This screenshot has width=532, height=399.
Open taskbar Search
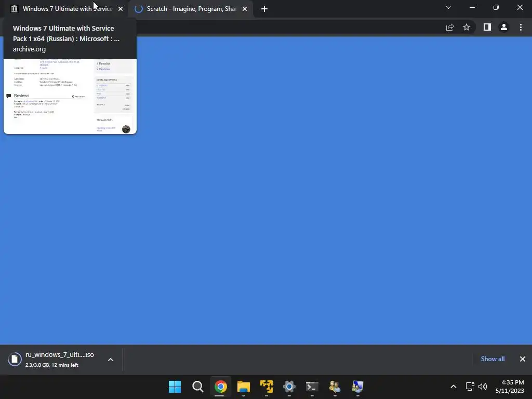[x=198, y=387]
